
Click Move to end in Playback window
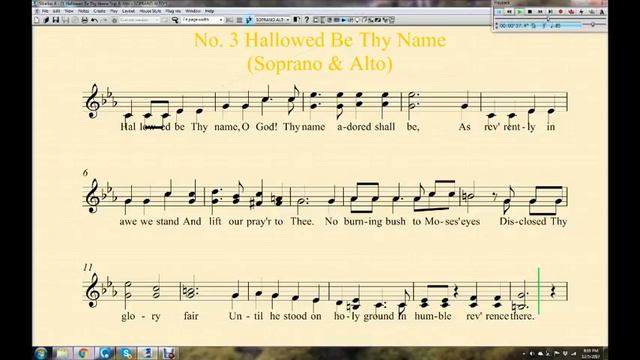point(550,12)
